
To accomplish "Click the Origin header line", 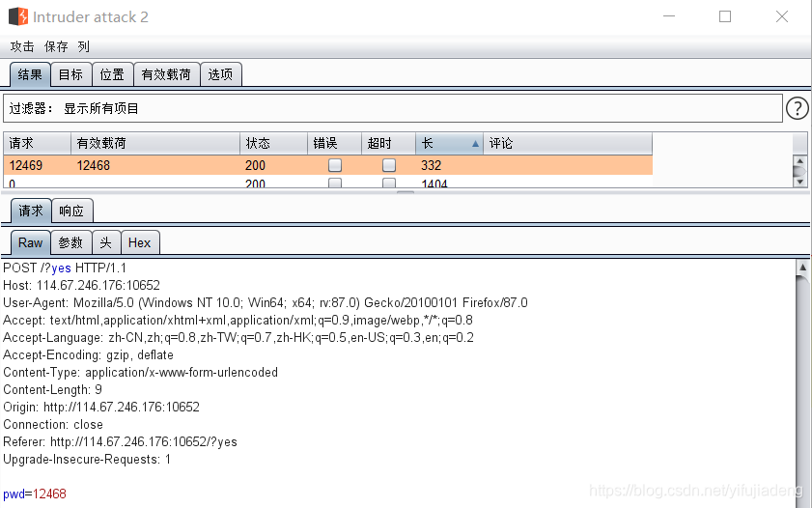I will click(101, 407).
